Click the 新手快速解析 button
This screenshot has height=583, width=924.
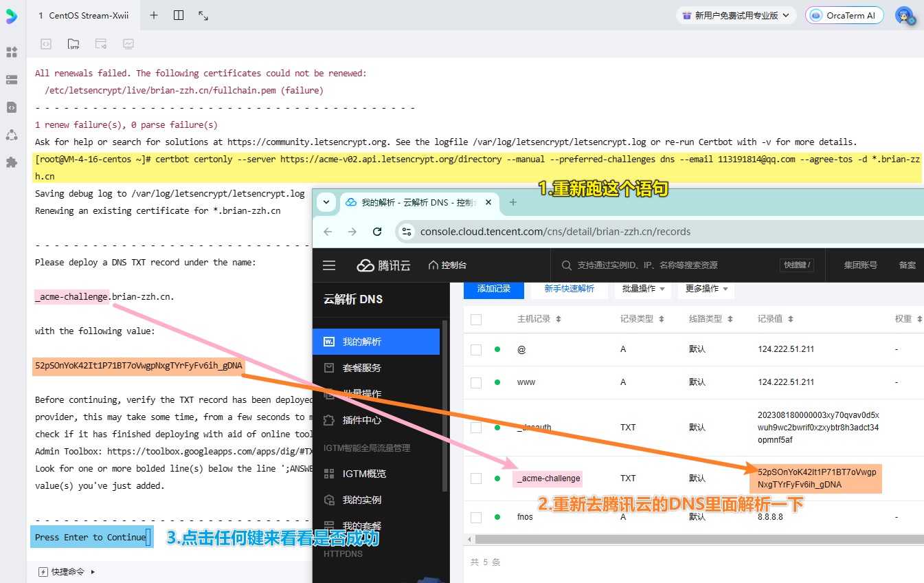pos(570,289)
